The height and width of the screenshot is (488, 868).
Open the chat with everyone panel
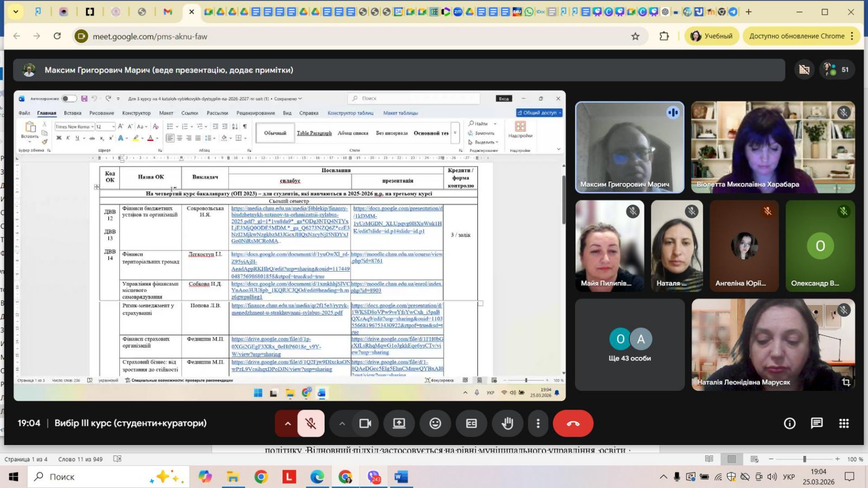click(x=817, y=423)
